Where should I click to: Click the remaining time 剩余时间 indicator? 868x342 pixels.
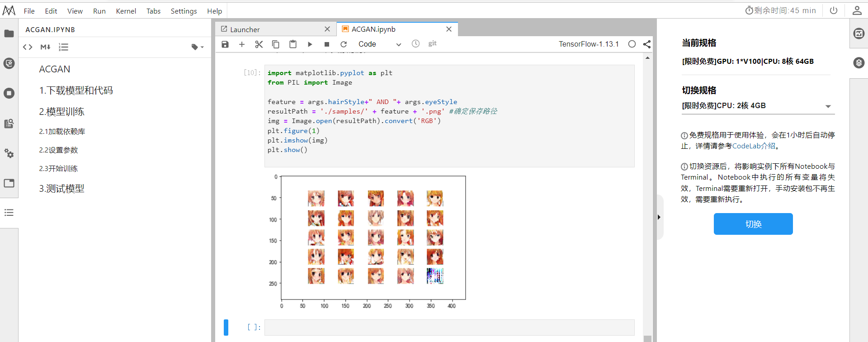click(x=781, y=10)
